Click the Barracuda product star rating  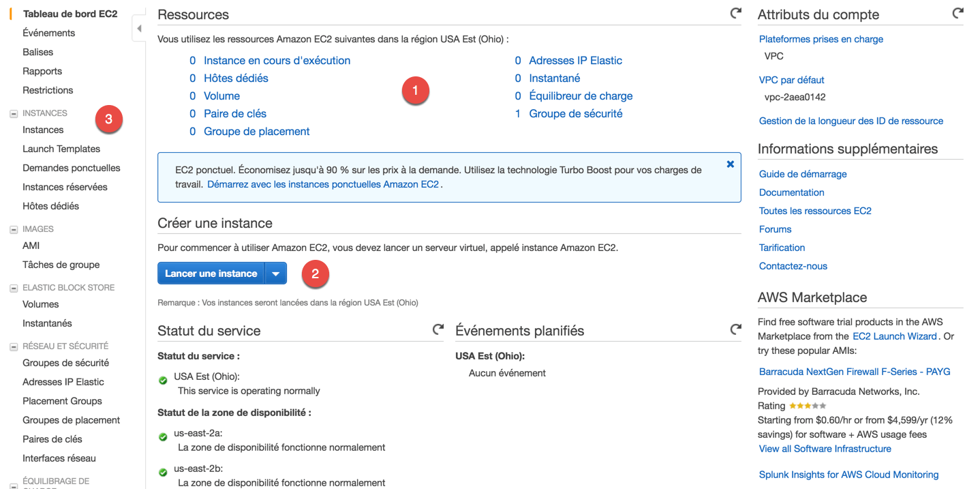[808, 404]
